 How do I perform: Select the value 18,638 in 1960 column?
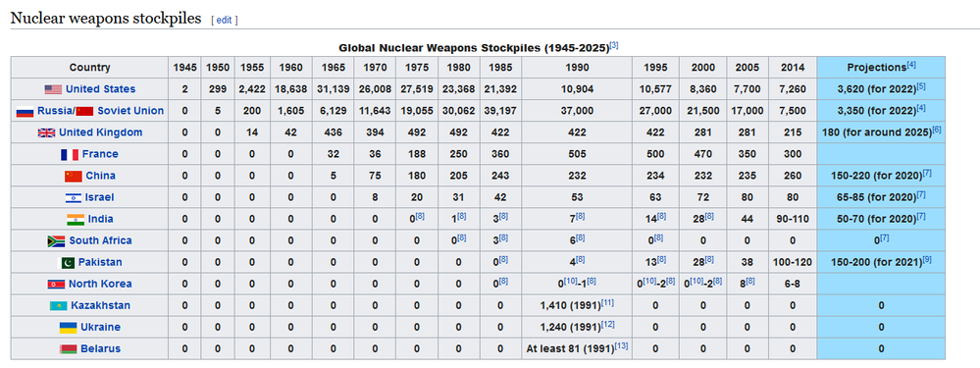(x=290, y=89)
